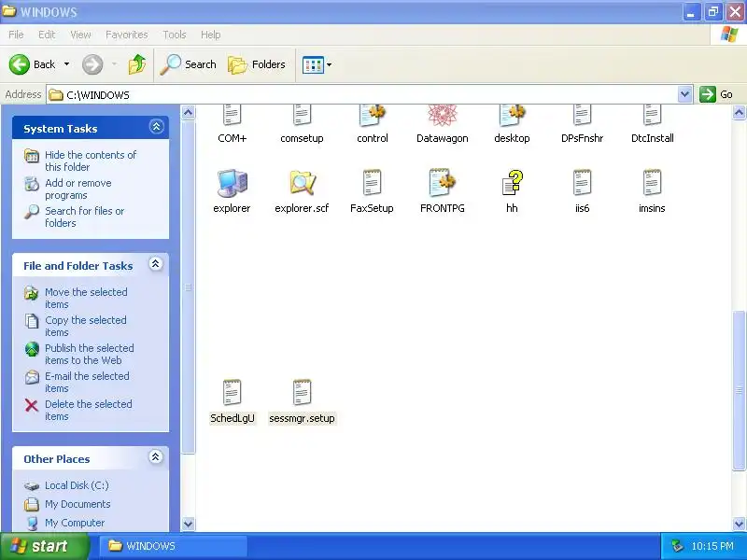Click the Up folder toolbar icon
The height and width of the screenshot is (560, 747).
pos(137,64)
